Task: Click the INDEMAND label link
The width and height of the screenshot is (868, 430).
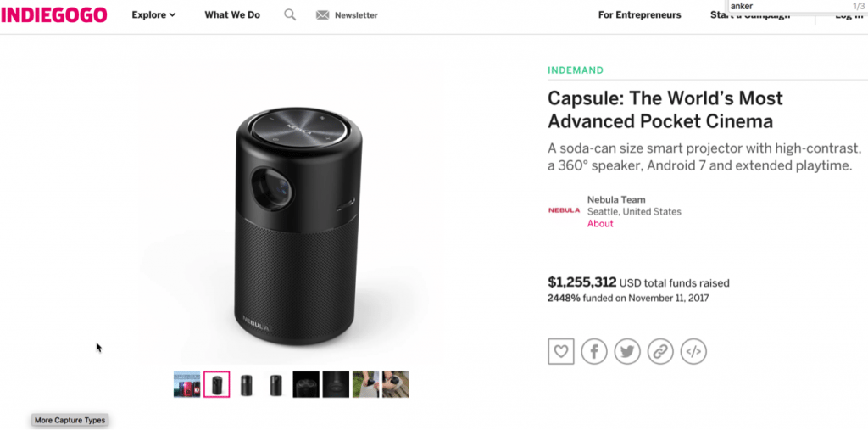Action: 576,70
